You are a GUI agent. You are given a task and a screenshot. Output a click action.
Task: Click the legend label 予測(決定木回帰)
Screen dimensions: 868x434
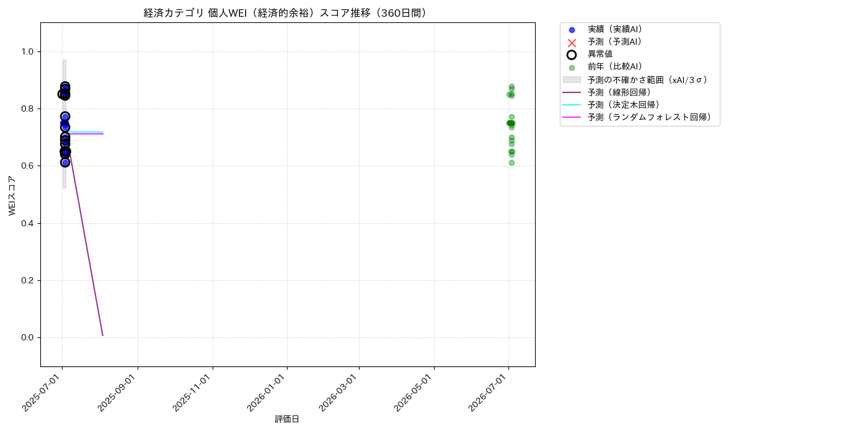[x=626, y=105]
